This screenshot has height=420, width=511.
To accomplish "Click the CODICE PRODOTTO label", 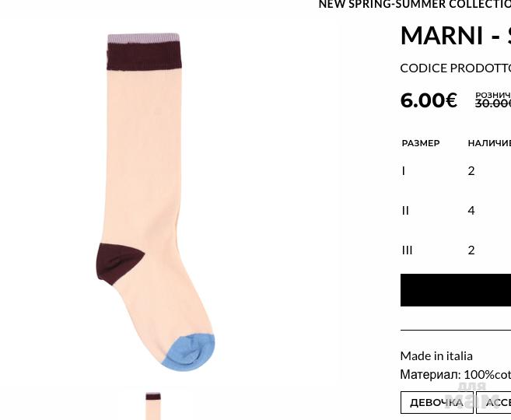I will click(456, 68).
